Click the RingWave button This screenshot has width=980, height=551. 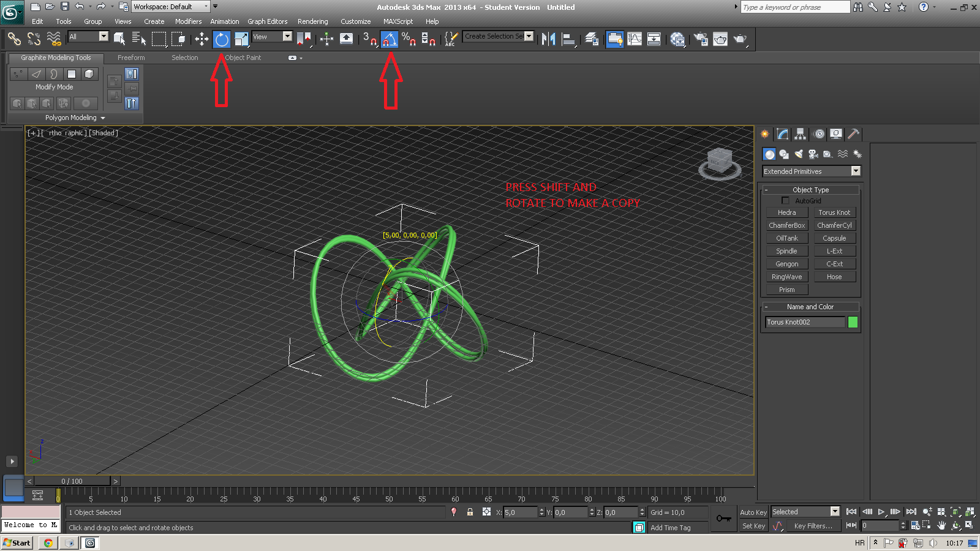coord(787,277)
